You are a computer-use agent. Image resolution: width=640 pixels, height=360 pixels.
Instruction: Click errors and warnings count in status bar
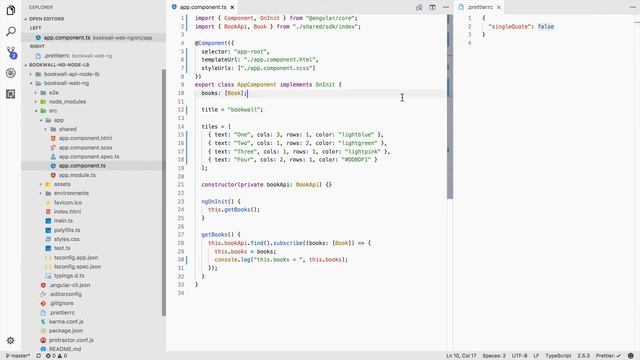[56, 356]
